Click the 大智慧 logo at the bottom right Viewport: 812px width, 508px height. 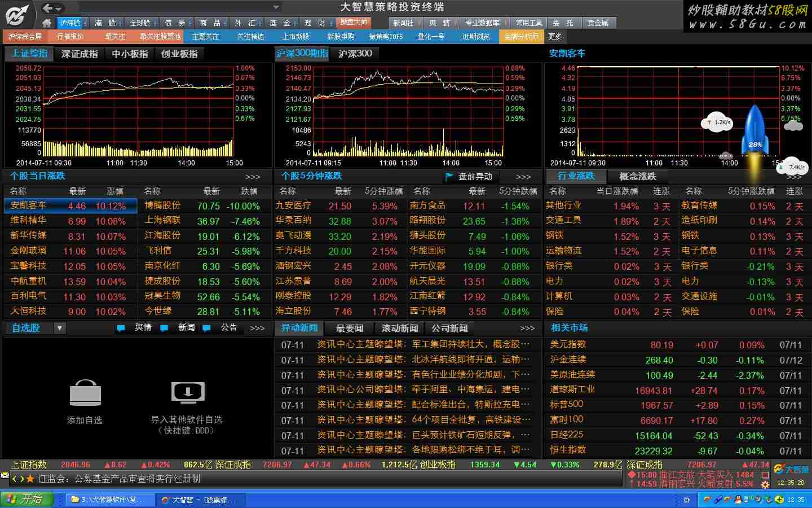pyautogui.click(x=791, y=469)
